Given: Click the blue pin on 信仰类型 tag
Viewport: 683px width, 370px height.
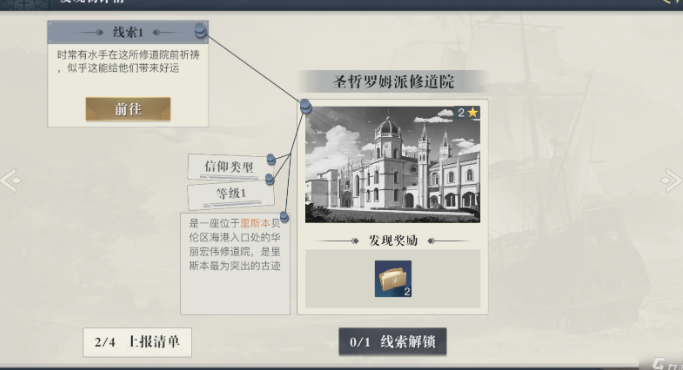Looking at the screenshot, I should 271,159.
